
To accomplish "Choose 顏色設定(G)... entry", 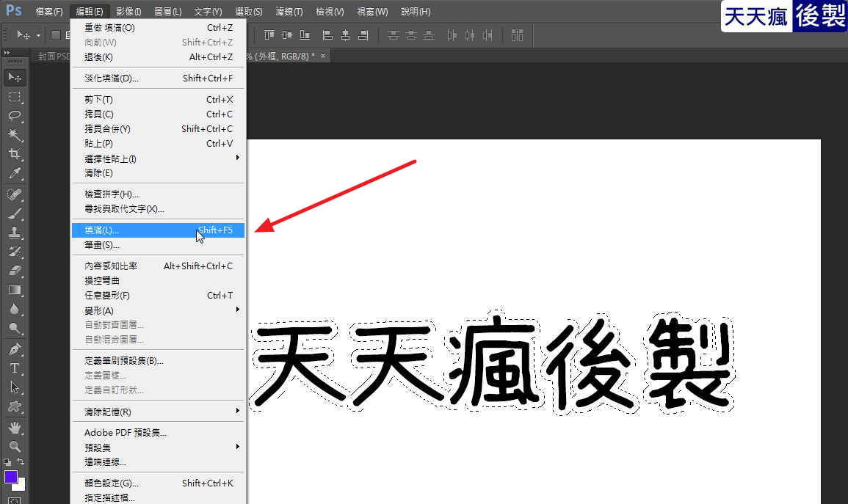I will (x=158, y=483).
